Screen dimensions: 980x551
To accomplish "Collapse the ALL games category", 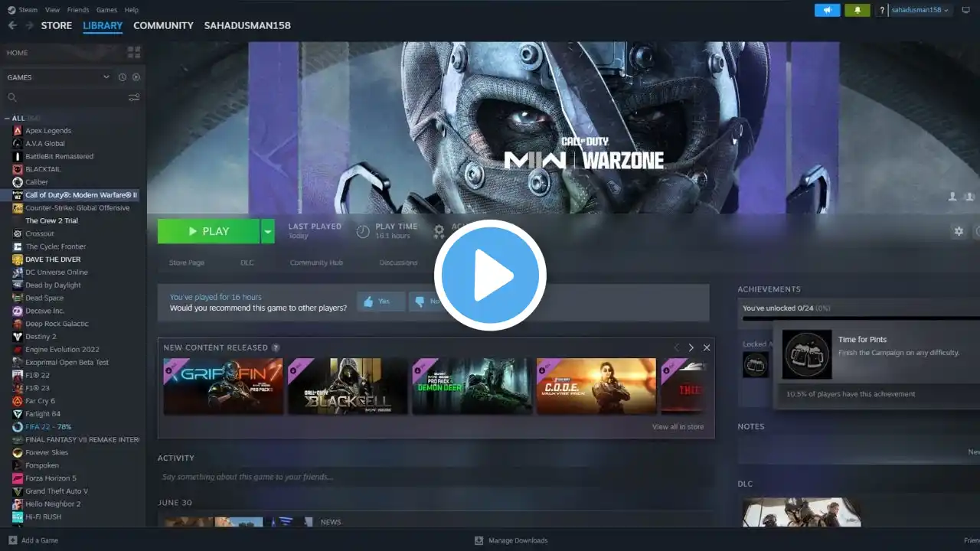I will click(x=8, y=119).
